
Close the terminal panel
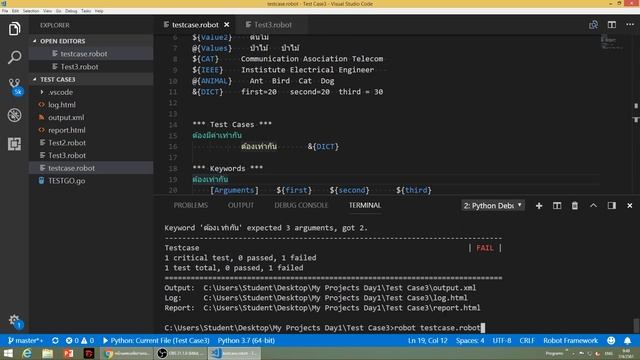(629, 206)
